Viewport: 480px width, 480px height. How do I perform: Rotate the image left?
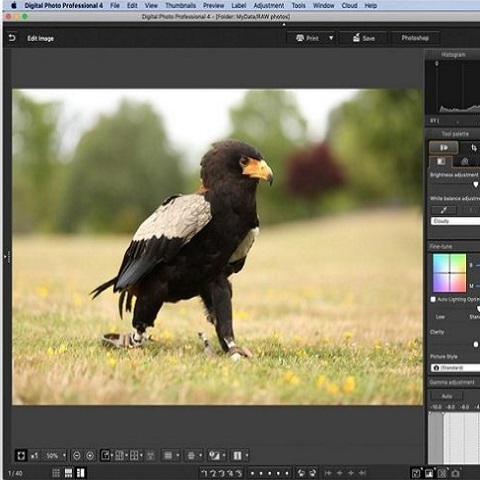(301, 473)
